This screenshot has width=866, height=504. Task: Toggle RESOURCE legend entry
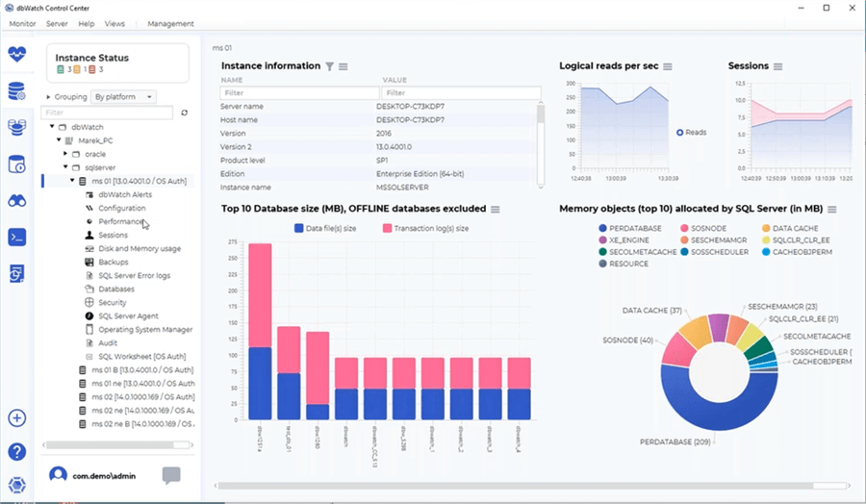pos(624,264)
